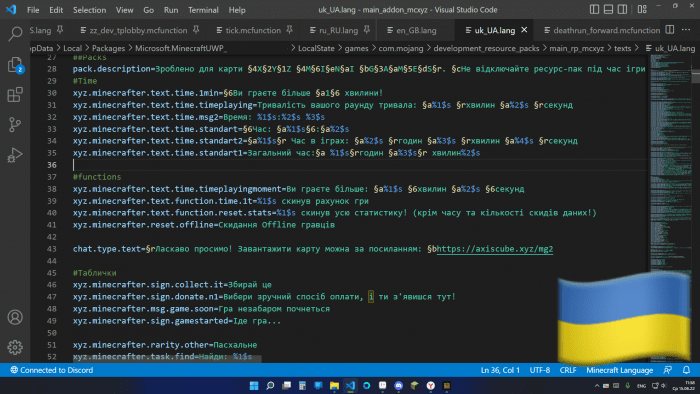The width and height of the screenshot is (700, 394).
Task: Toggle the bottom panel layout icon
Action: [x=608, y=9]
